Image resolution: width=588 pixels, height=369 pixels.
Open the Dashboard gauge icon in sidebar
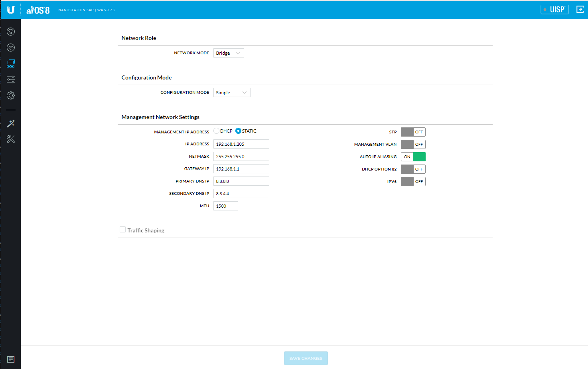click(x=11, y=32)
